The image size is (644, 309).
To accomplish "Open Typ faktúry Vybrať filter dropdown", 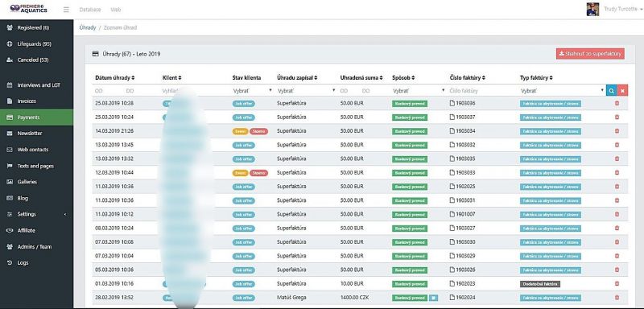I will pos(562,90).
